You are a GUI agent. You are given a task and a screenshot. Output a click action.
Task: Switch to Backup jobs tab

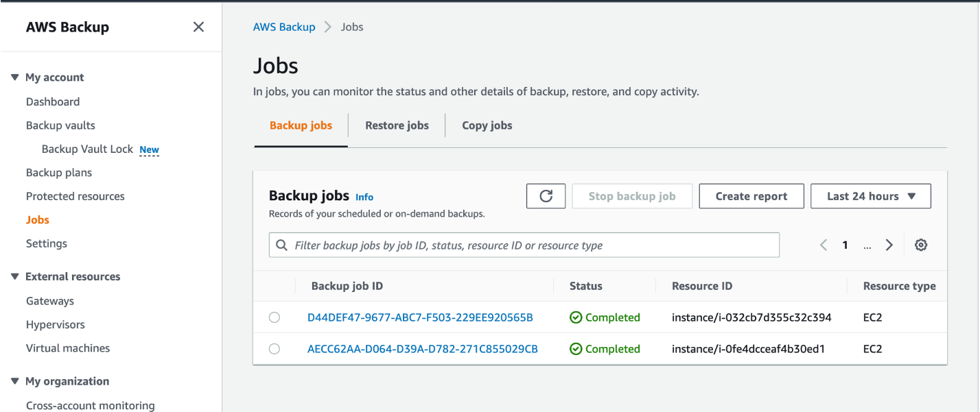coord(301,125)
